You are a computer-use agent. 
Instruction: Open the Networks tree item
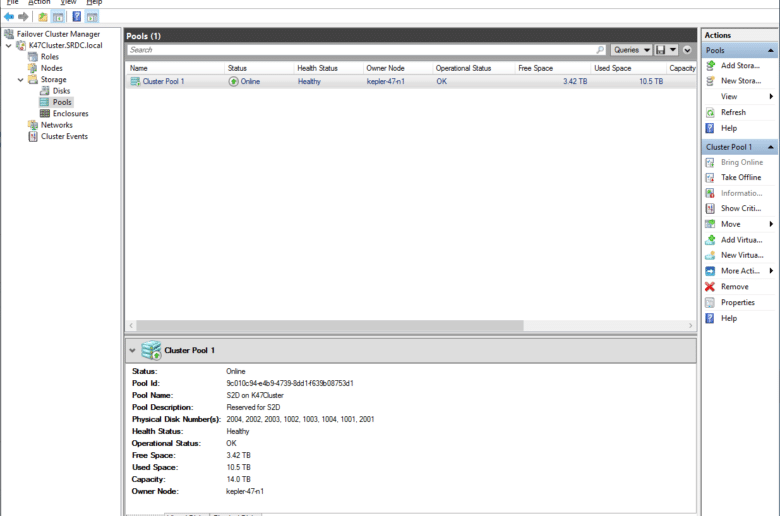click(x=57, y=125)
